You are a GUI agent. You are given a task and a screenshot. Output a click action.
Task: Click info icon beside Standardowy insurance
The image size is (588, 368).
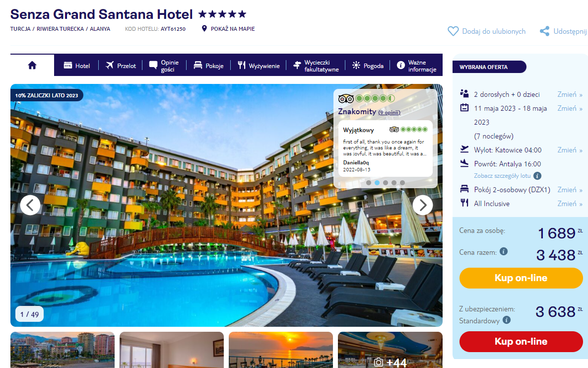pos(506,320)
